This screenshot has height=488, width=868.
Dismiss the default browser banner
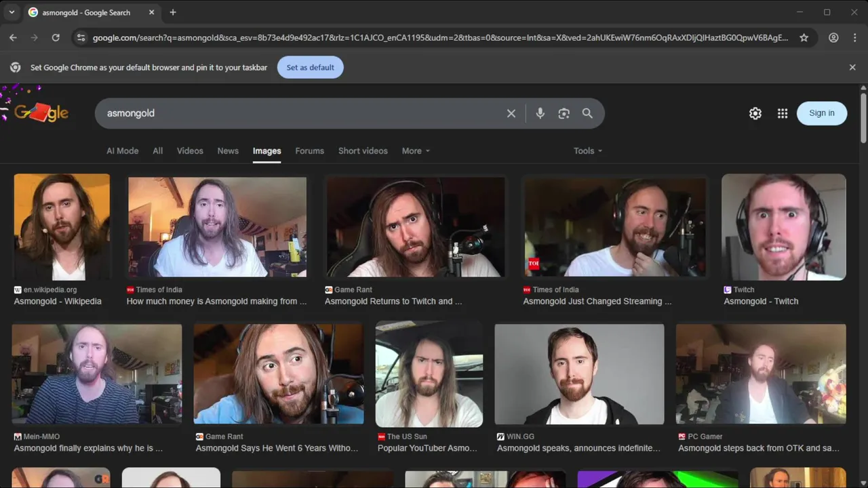click(852, 67)
